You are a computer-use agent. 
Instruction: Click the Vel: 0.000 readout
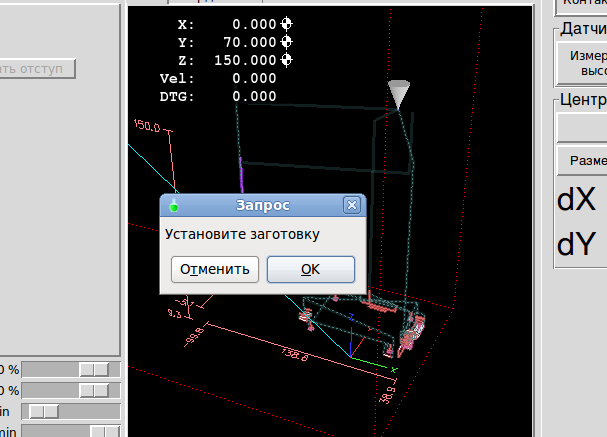coord(218,79)
